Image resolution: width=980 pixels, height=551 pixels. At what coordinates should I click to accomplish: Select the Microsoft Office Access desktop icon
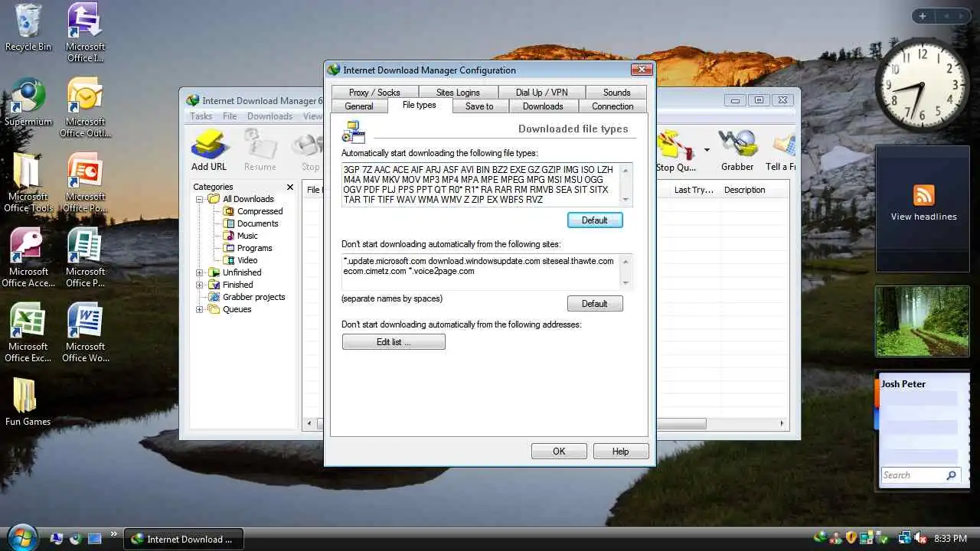coord(28,258)
